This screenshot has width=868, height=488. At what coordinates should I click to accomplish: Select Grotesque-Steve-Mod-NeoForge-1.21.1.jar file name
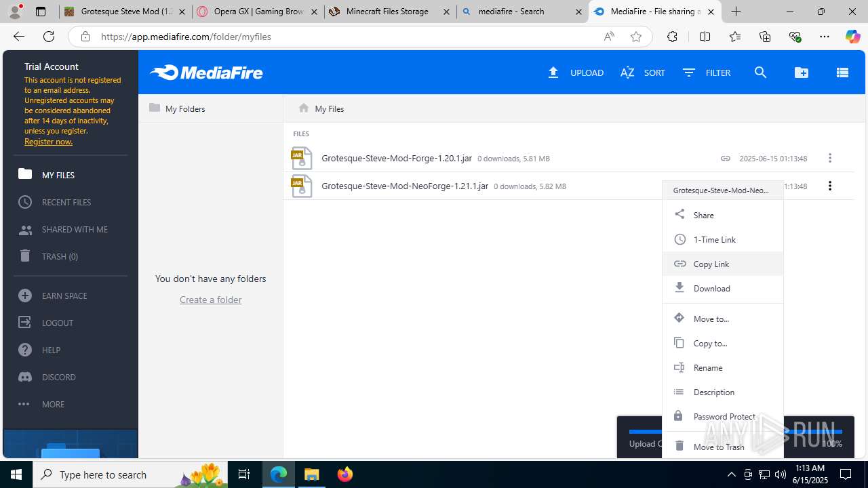pos(405,186)
